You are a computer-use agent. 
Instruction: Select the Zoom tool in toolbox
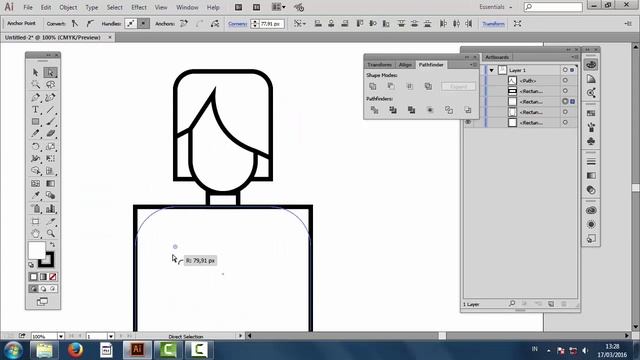point(50,233)
